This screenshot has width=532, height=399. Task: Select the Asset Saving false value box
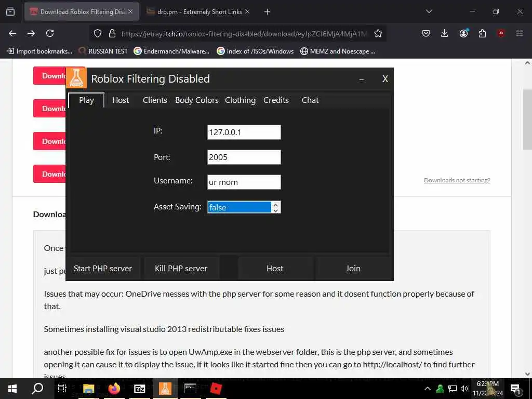240,207
